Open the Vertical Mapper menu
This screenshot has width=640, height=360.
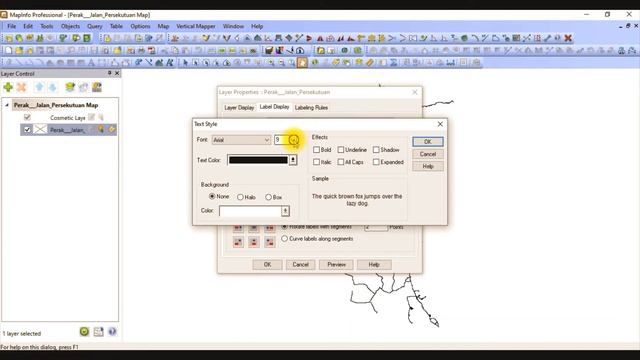[x=196, y=26]
